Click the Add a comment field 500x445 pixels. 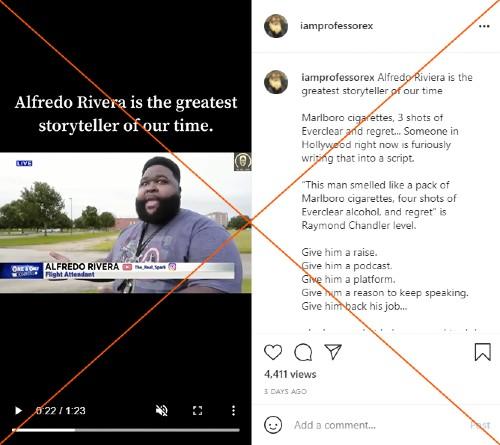coord(377,425)
